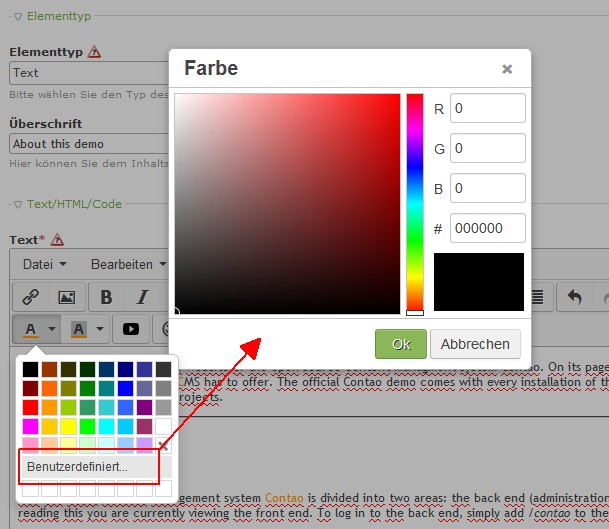Screen dimensions: 609x529
Task: Click the insert link icon
Action: pos(31,297)
